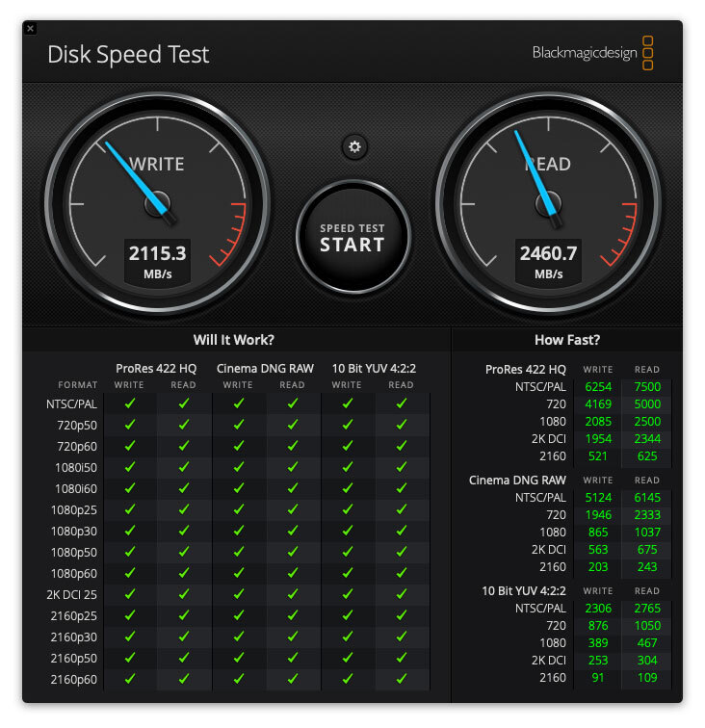Viewport: 705px width, 728px height.
Task: Click Cinema DNG RAW heading in How Fast
Action: click(x=517, y=481)
